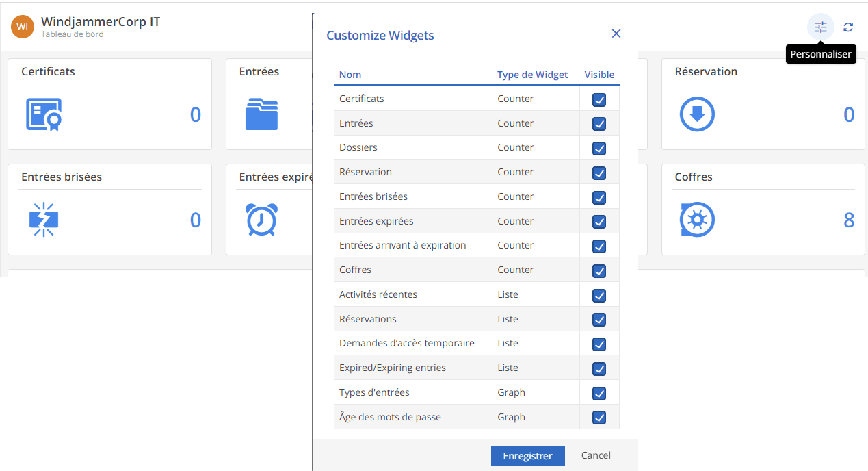Click the refresh dashboard icon

pyautogui.click(x=848, y=27)
